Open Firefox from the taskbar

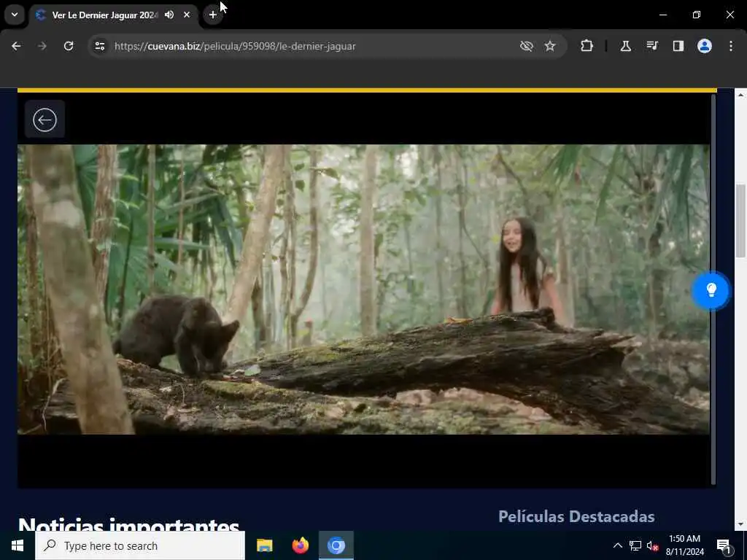(300, 545)
